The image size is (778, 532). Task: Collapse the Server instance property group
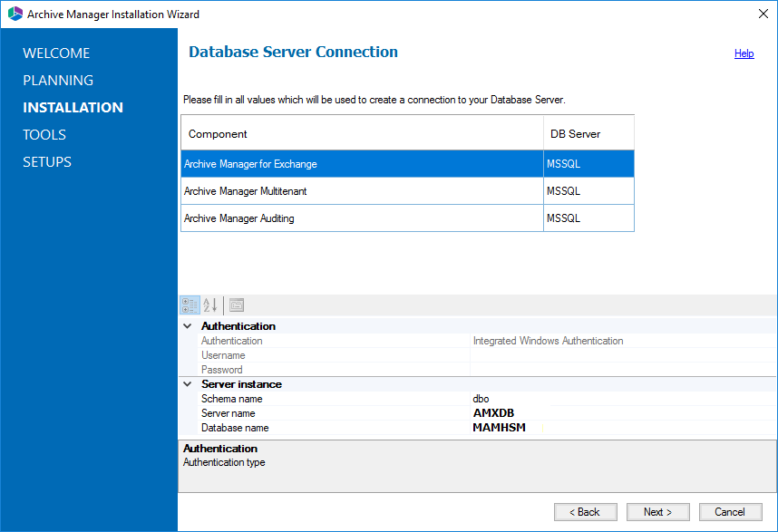(188, 384)
